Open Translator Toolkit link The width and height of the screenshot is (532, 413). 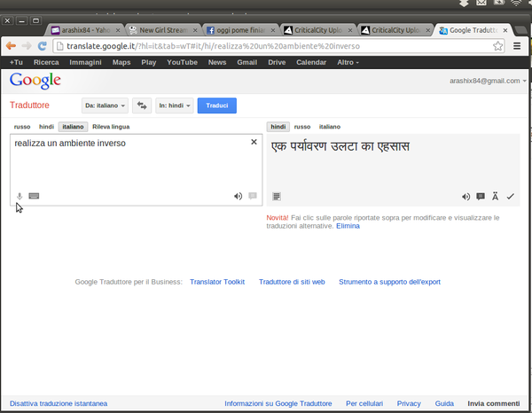click(x=217, y=282)
